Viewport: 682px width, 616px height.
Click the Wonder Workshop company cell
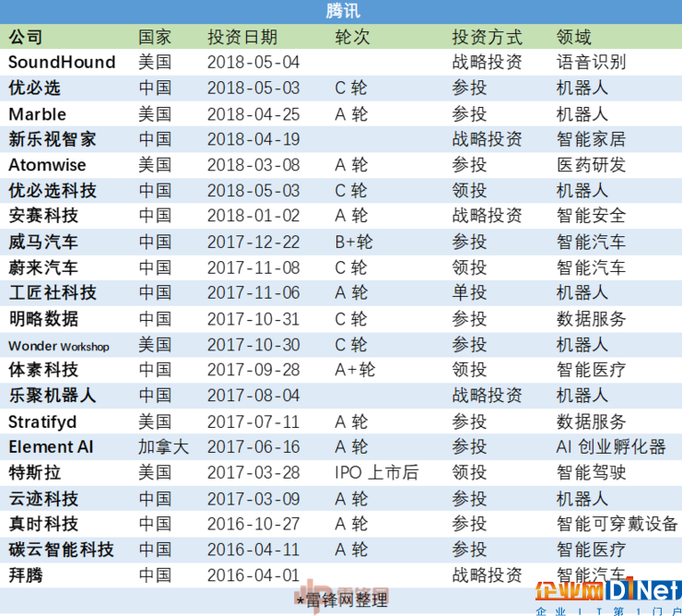59,346
